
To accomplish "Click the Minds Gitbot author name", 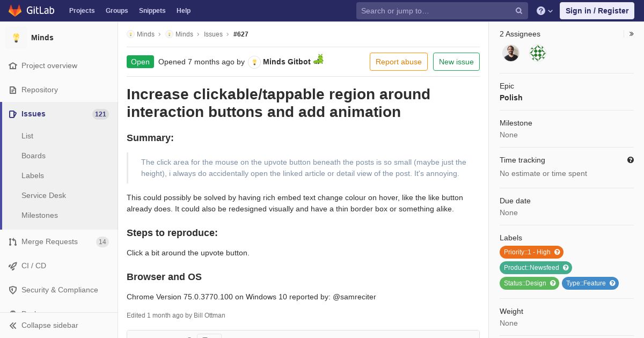I will pos(287,62).
